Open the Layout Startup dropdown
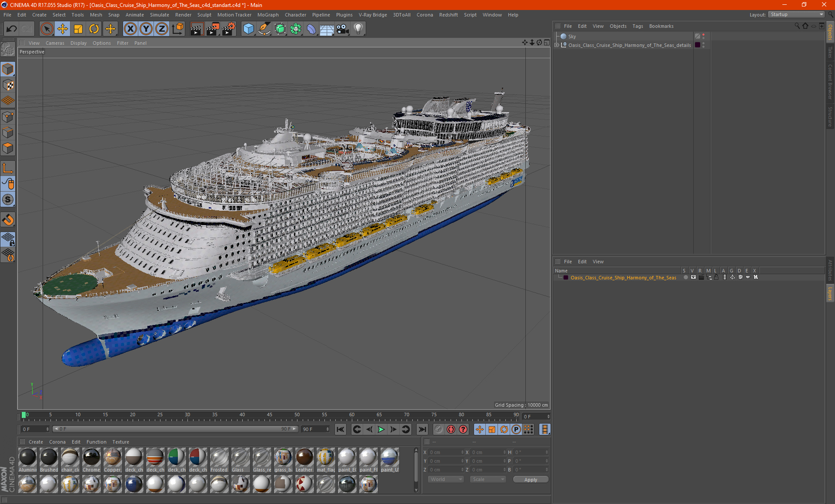 796,14
